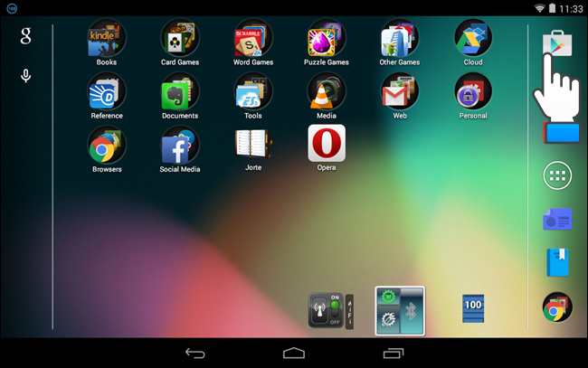Open the Tools folder

pyautogui.click(x=253, y=91)
